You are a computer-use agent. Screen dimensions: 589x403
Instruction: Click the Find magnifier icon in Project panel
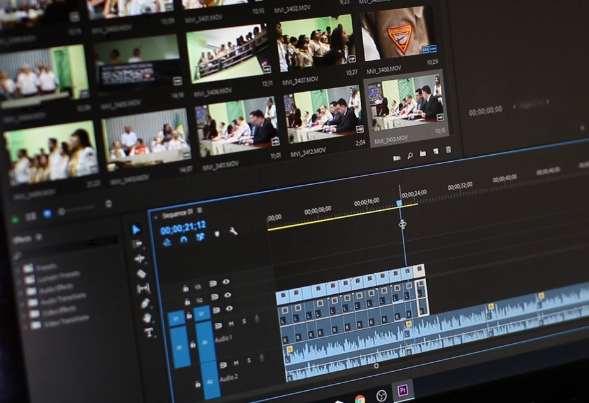coord(410,155)
